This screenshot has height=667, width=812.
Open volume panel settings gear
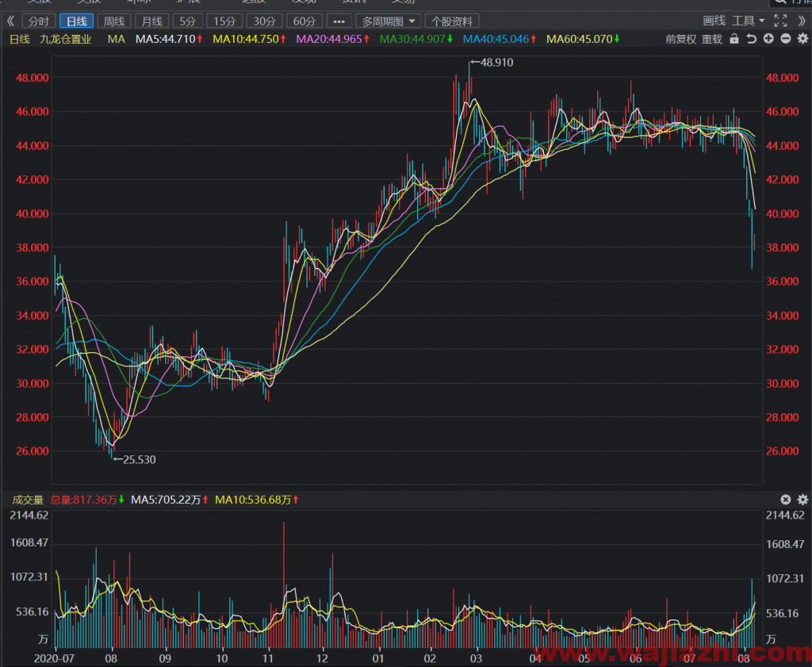coord(802,500)
